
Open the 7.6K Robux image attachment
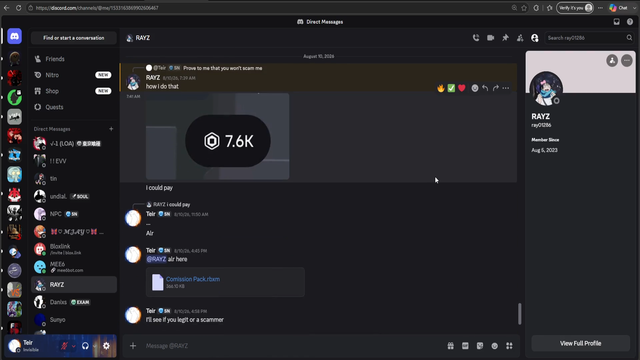(218, 136)
